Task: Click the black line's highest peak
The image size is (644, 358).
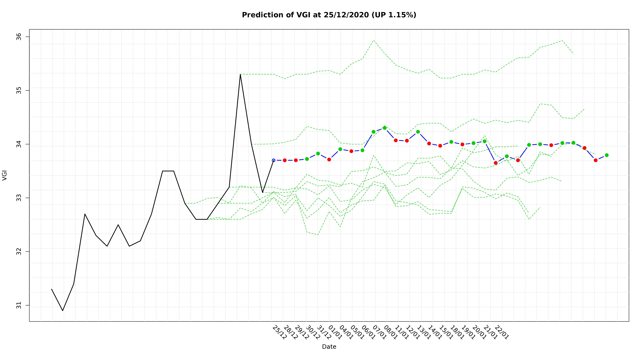Action: coord(240,74)
